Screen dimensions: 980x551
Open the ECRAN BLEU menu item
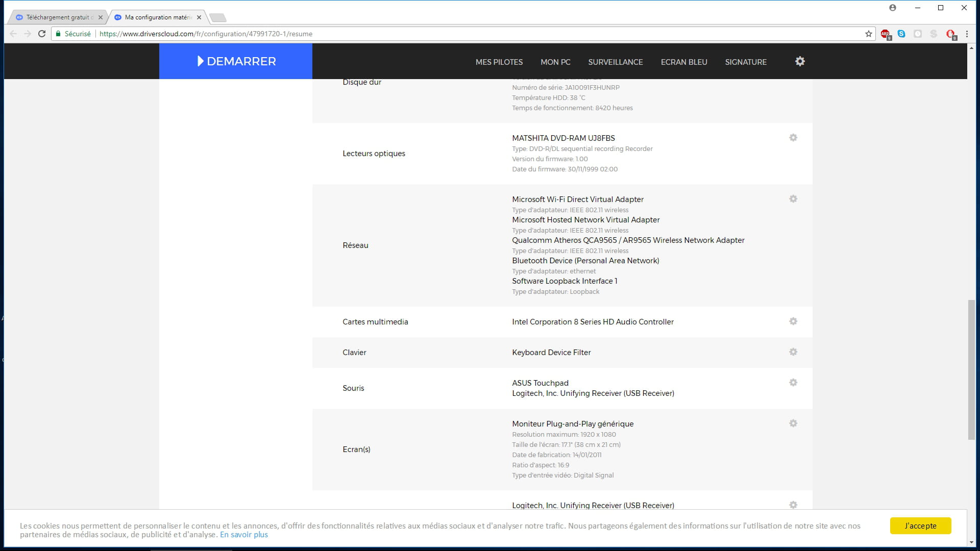(683, 62)
